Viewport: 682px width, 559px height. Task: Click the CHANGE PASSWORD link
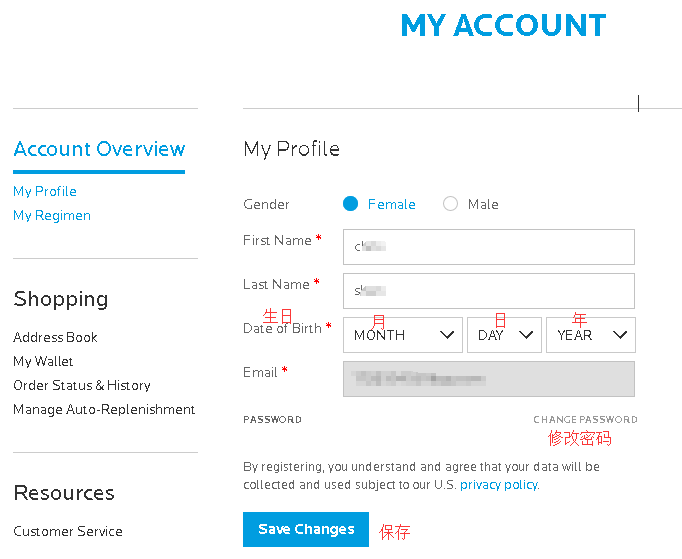(x=585, y=420)
